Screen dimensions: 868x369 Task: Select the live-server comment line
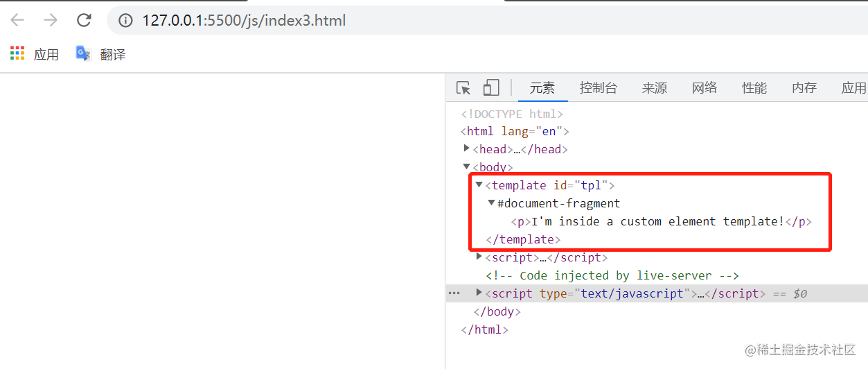(612, 275)
